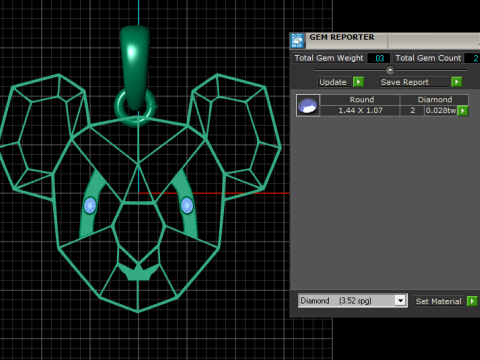The image size is (480, 360).
Task: Click the green arrow next to Set Material
Action: pos(472,301)
